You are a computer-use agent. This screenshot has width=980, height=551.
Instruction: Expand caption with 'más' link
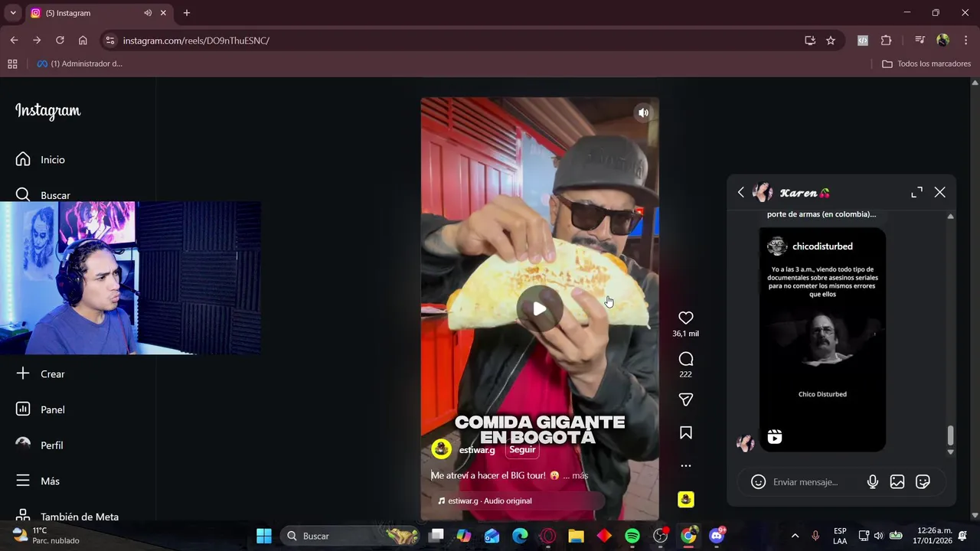[580, 475]
